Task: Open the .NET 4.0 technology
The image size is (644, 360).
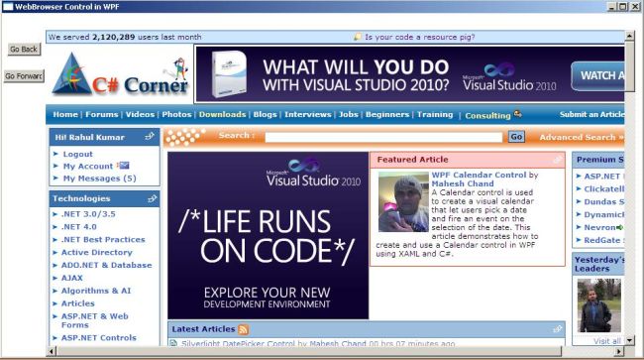Action: pos(79,227)
